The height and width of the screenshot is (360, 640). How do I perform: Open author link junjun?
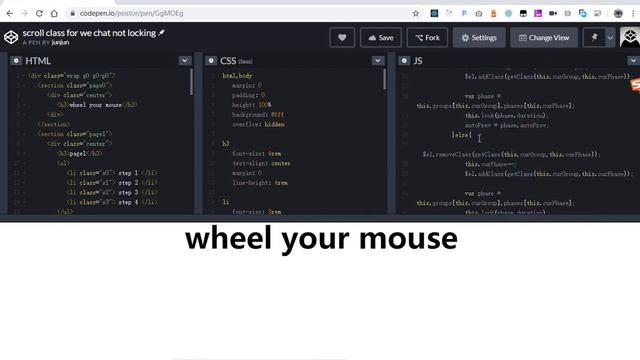60,42
